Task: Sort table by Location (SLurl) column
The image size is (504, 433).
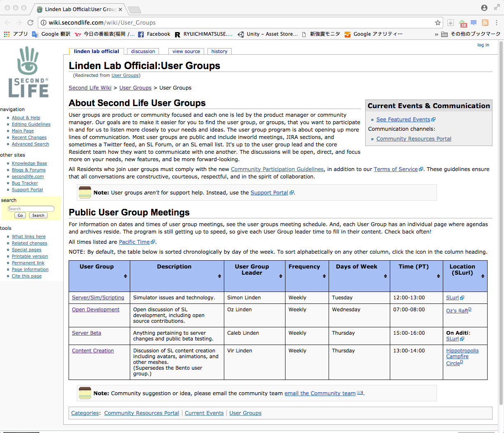Action: (483, 276)
